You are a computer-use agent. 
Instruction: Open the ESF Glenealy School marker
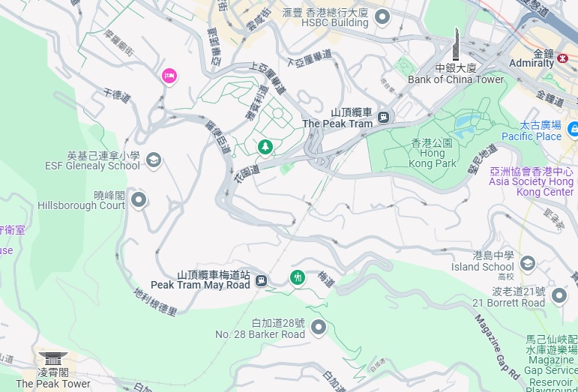coord(154,160)
